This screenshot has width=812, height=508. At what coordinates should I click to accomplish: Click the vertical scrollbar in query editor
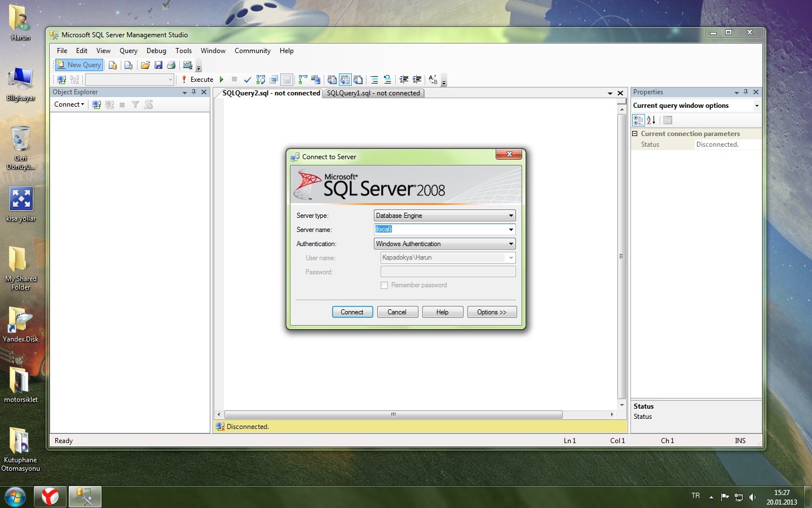tap(621, 257)
